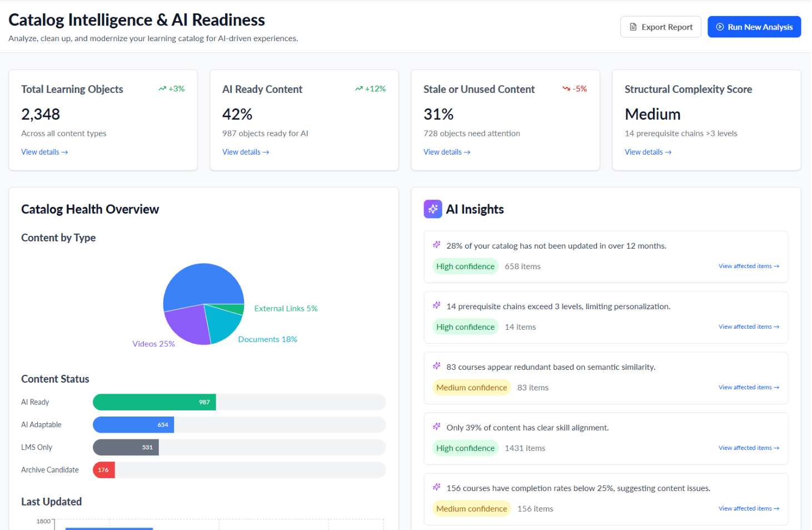Click '728 objects need attention' text
The image size is (812, 530).
472,133
